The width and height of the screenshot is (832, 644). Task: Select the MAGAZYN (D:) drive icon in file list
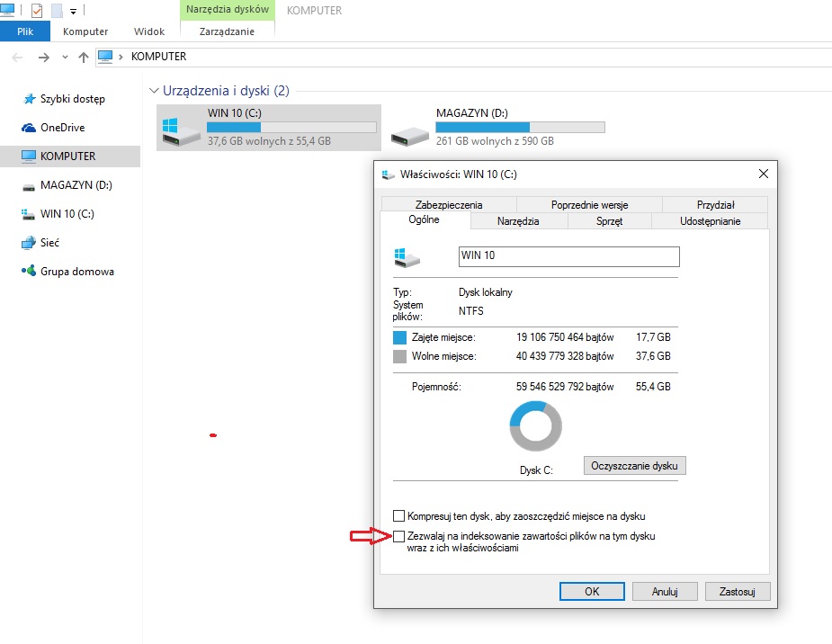pyautogui.click(x=409, y=137)
